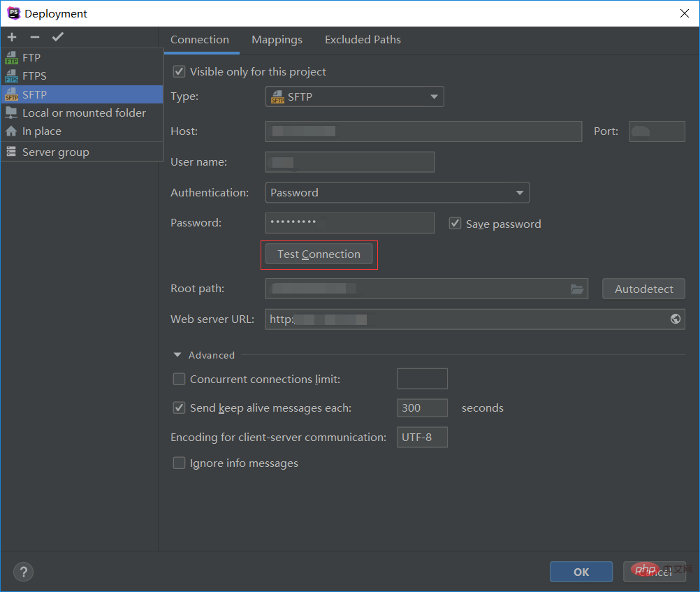Viewport: 700px width, 592px height.
Task: Enable Concurrent connections limit checkbox
Action: click(179, 380)
